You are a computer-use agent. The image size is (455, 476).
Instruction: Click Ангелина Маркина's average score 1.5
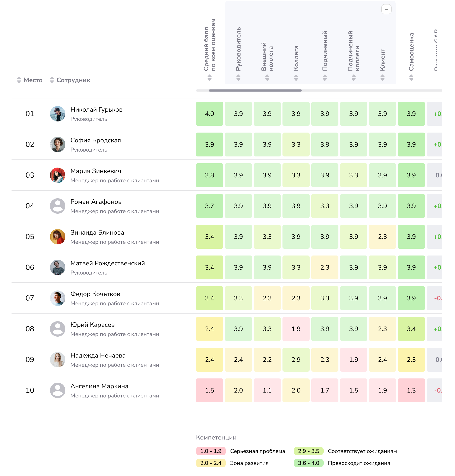tap(209, 390)
